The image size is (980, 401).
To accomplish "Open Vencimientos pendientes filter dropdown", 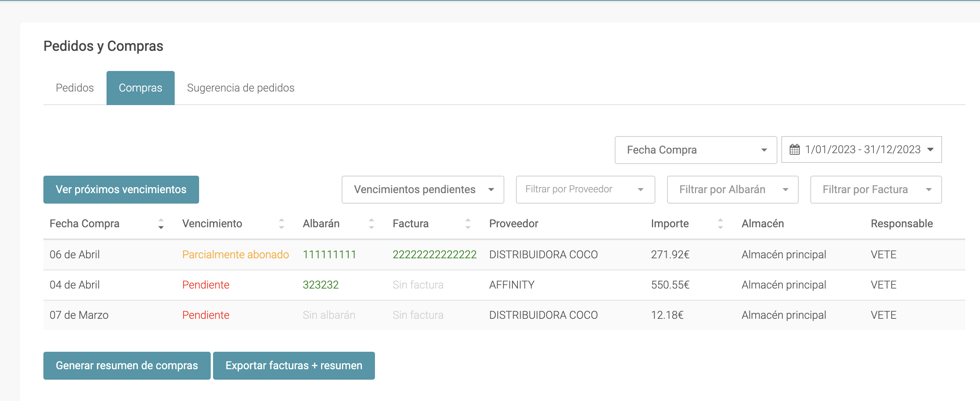I will tap(423, 190).
